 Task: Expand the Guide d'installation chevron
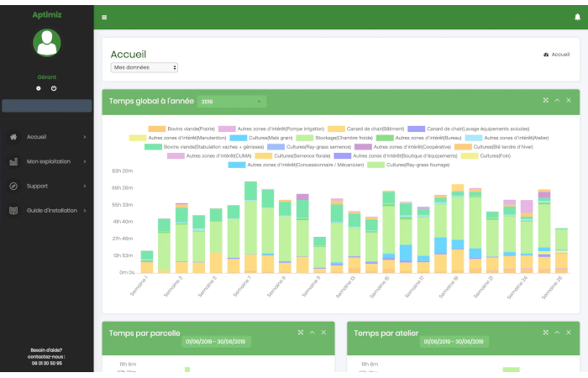click(85, 210)
